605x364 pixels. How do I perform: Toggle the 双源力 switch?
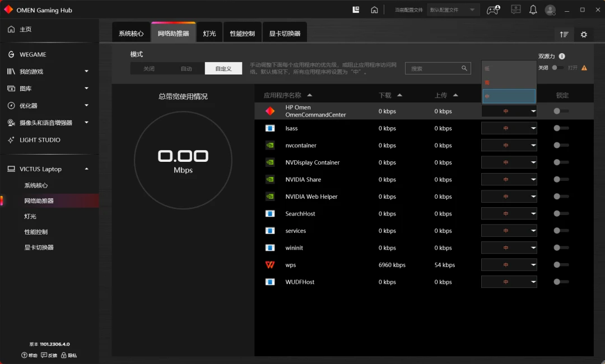(557, 68)
